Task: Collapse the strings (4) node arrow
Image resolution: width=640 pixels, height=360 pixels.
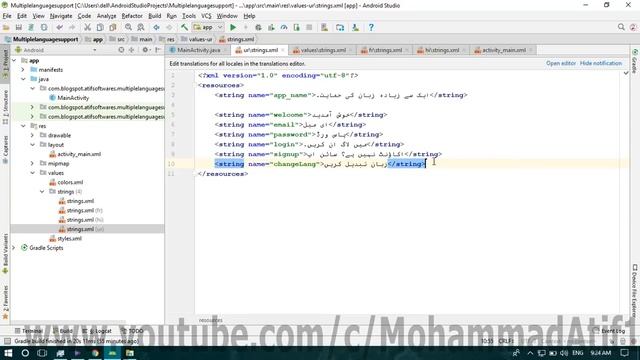Action: (42, 192)
